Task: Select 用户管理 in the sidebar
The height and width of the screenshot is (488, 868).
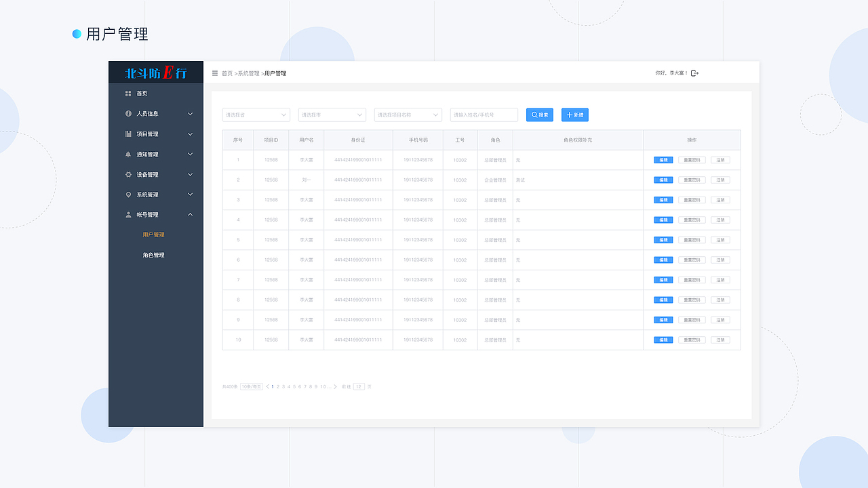Action: (x=153, y=235)
